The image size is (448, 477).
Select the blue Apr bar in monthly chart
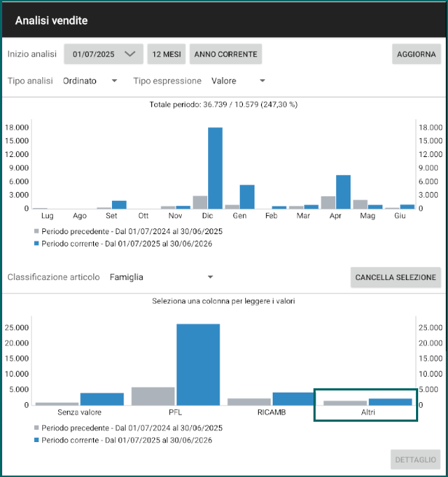pyautogui.click(x=343, y=192)
